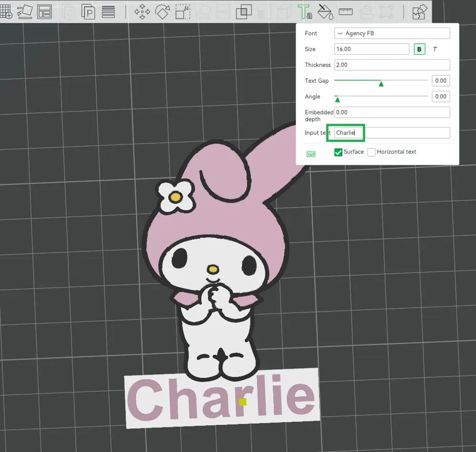This screenshot has width=476, height=452.
Task: Select the Move tool with four arrows
Action: [142, 12]
